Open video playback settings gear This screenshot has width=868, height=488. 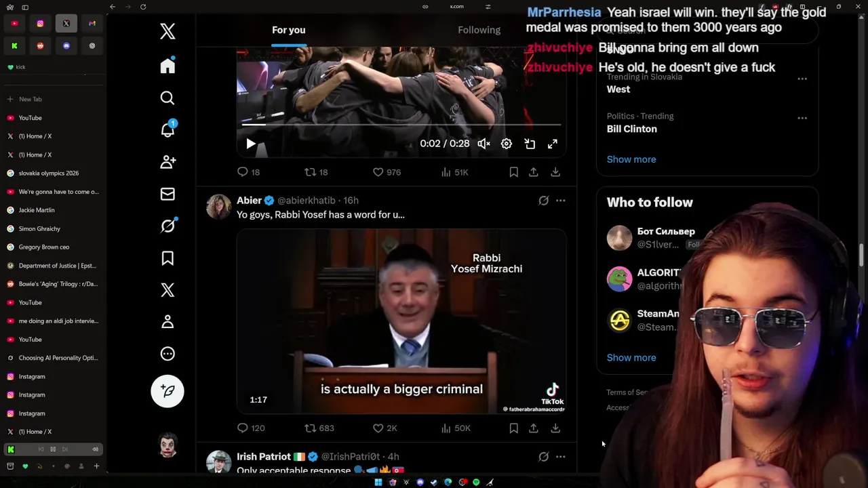(506, 144)
